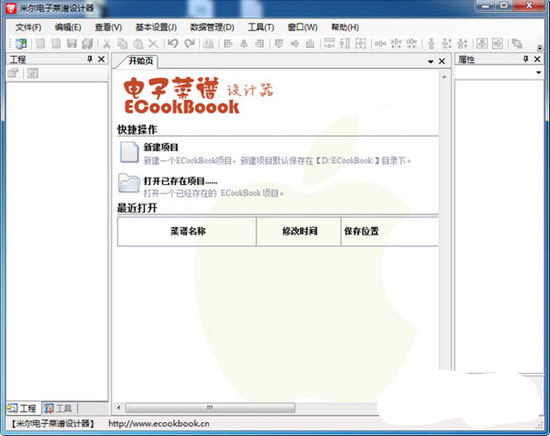Viewport: 550px width, 436px height.
Task: Click the folder icon for opening existing project
Action: click(129, 183)
